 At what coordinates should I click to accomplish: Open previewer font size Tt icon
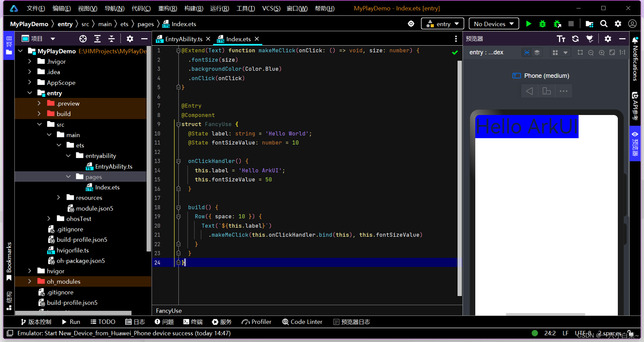[x=561, y=39]
